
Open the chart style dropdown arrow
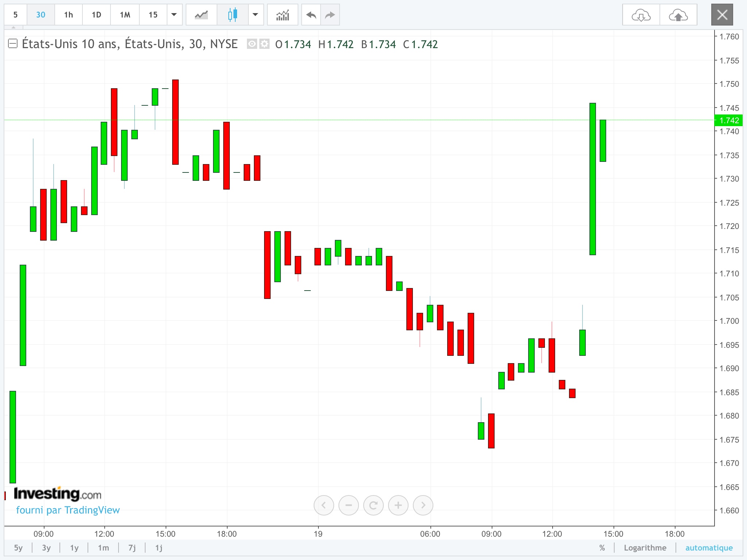(x=255, y=15)
